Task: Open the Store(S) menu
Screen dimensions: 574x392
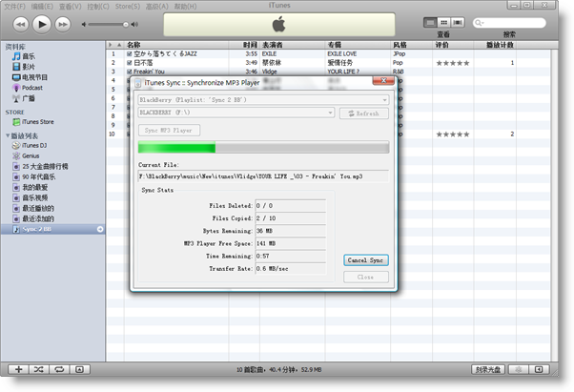Action: tap(128, 7)
